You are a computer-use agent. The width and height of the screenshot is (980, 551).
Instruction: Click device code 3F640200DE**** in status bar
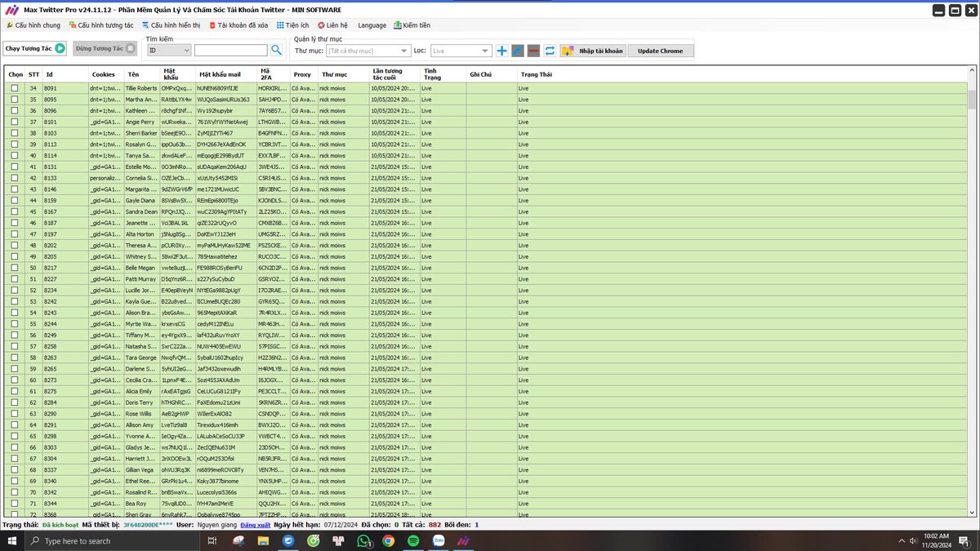(x=147, y=525)
